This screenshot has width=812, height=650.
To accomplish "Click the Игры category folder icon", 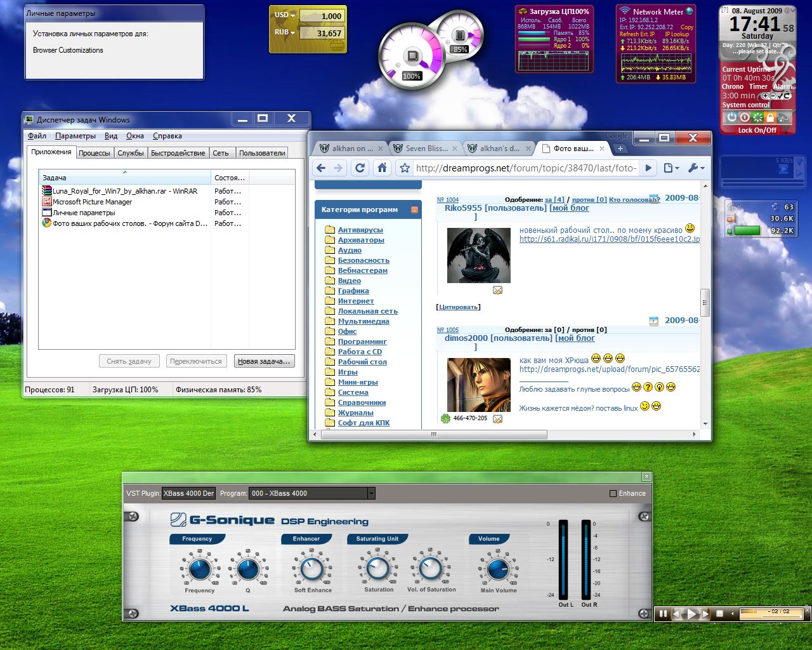I will point(330,372).
